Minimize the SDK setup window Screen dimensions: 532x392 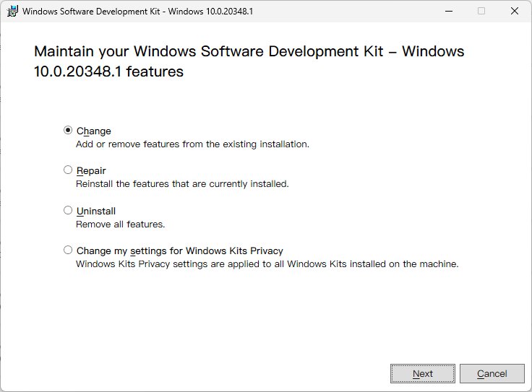[x=448, y=12]
